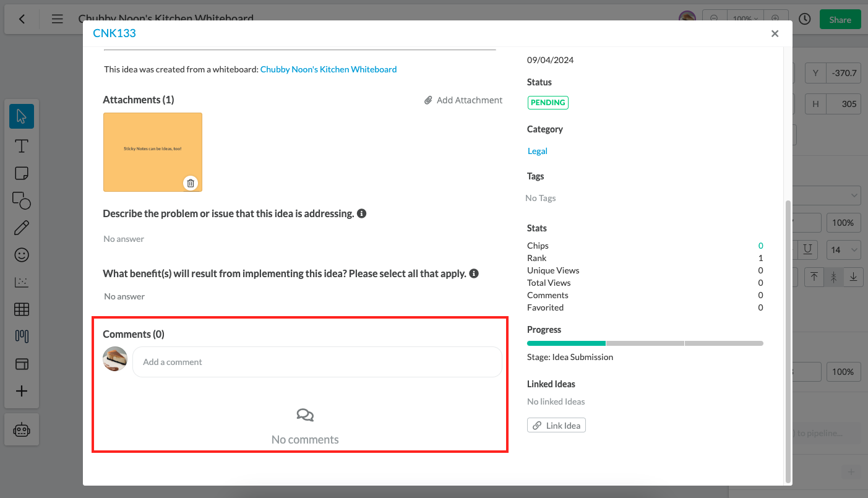Close the CNK133 idea dialog

[x=775, y=34]
